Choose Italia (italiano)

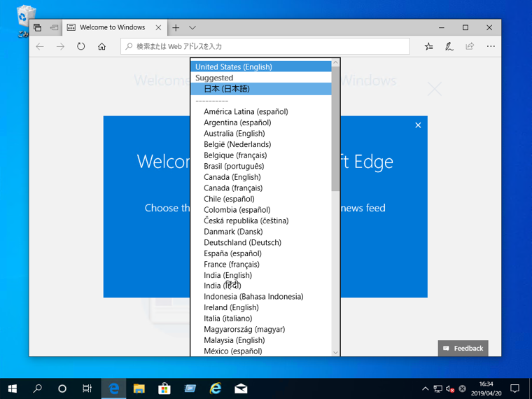pyautogui.click(x=261, y=318)
